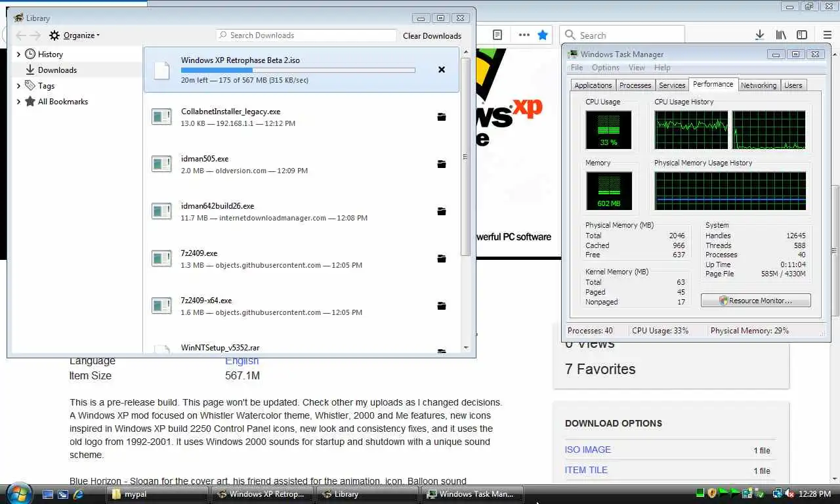Click the idman642build26.exe file icon
Image resolution: width=840 pixels, height=504 pixels.
pos(161,211)
